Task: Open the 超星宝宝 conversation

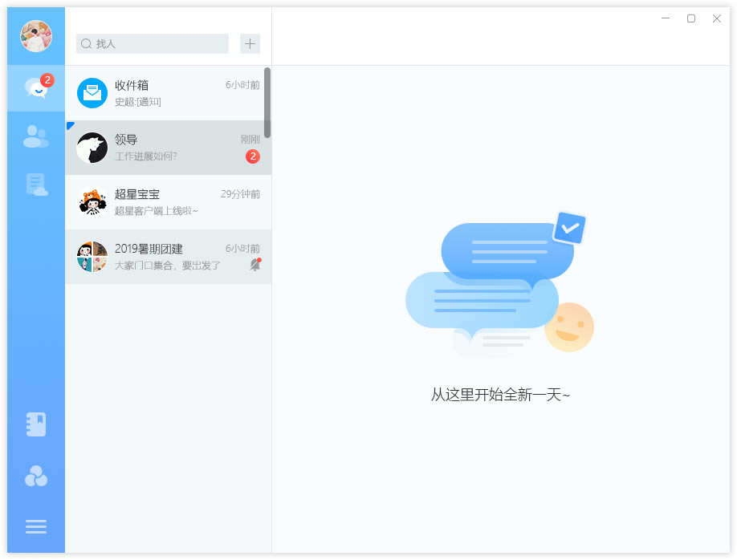Action: 168,202
